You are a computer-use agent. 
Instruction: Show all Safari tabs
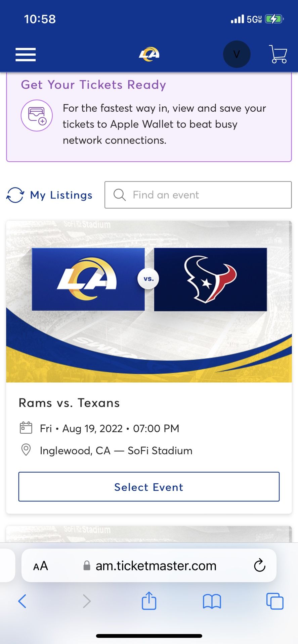coord(274,601)
